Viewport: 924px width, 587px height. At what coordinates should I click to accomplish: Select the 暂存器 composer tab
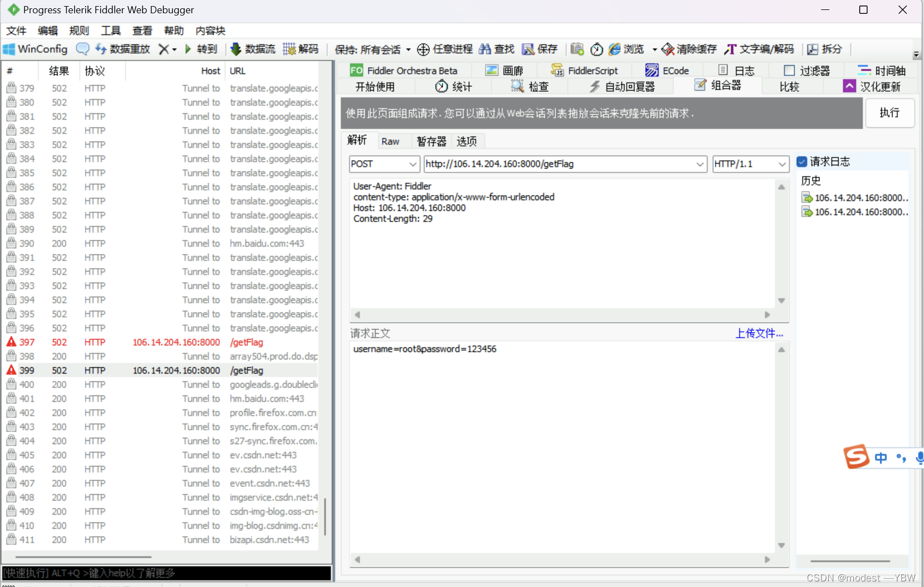click(432, 142)
